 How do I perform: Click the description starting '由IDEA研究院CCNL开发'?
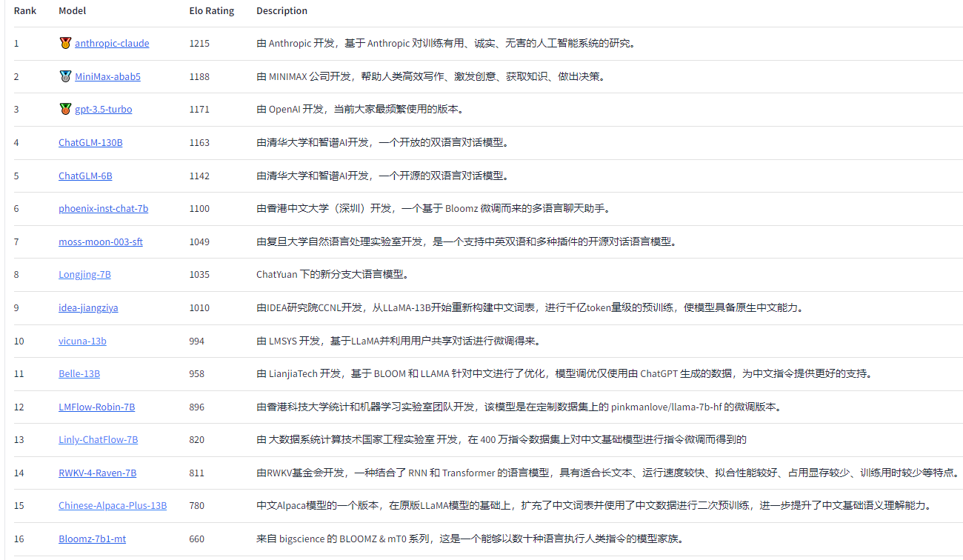pyautogui.click(x=530, y=307)
